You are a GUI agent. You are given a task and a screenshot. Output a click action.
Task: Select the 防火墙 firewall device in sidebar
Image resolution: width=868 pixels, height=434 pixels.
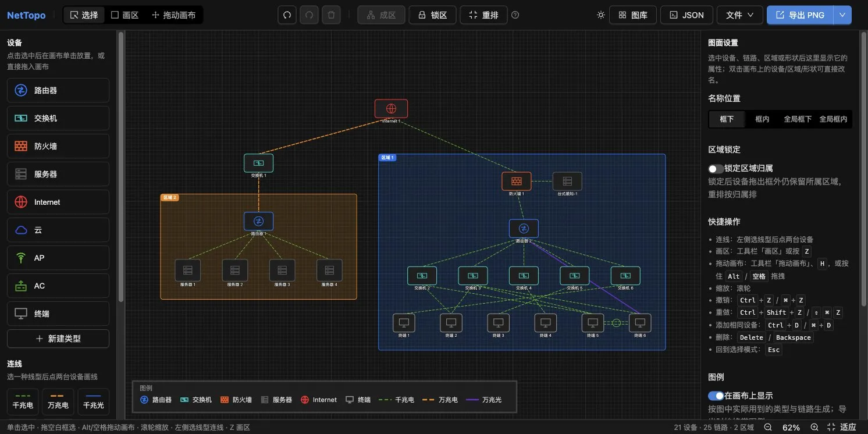tap(58, 146)
